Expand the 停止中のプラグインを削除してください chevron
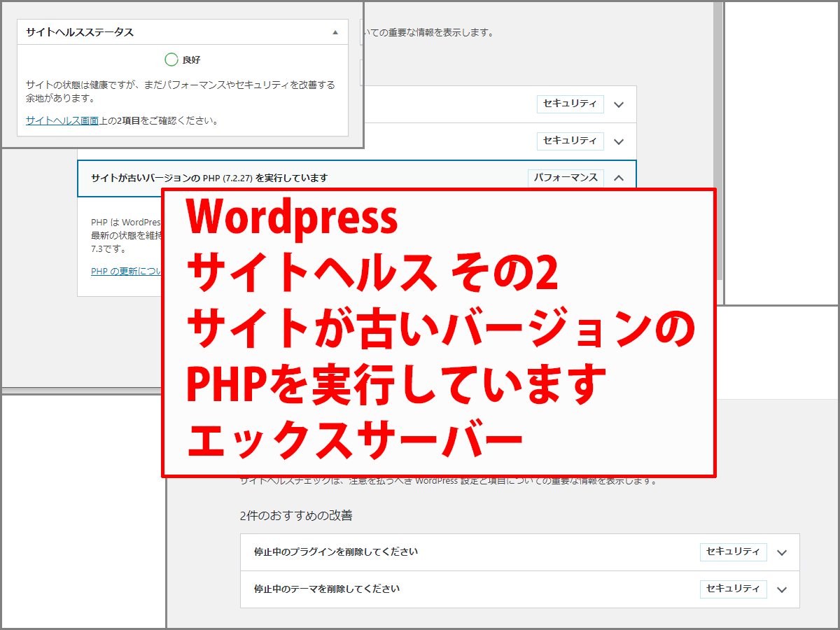This screenshot has width=840, height=630. pyautogui.click(x=782, y=552)
